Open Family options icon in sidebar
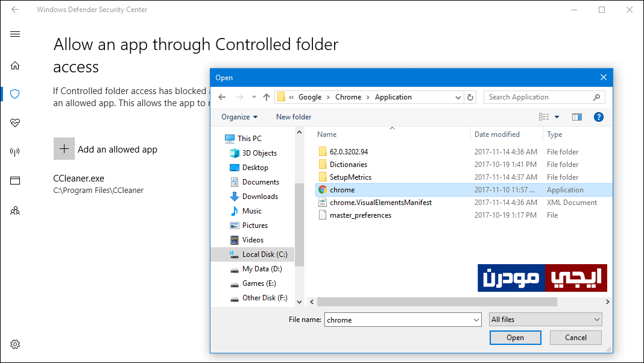 point(15,210)
